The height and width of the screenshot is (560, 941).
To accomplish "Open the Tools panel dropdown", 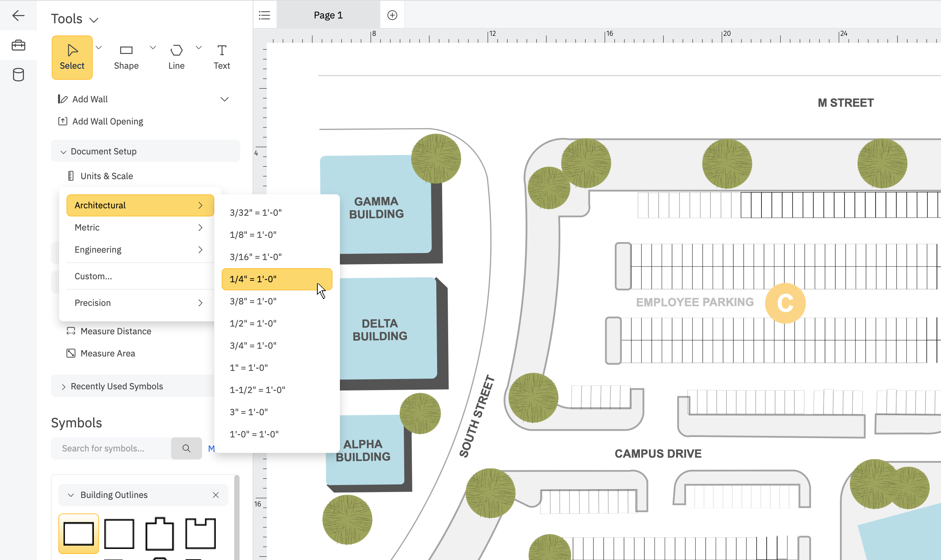I will (94, 19).
